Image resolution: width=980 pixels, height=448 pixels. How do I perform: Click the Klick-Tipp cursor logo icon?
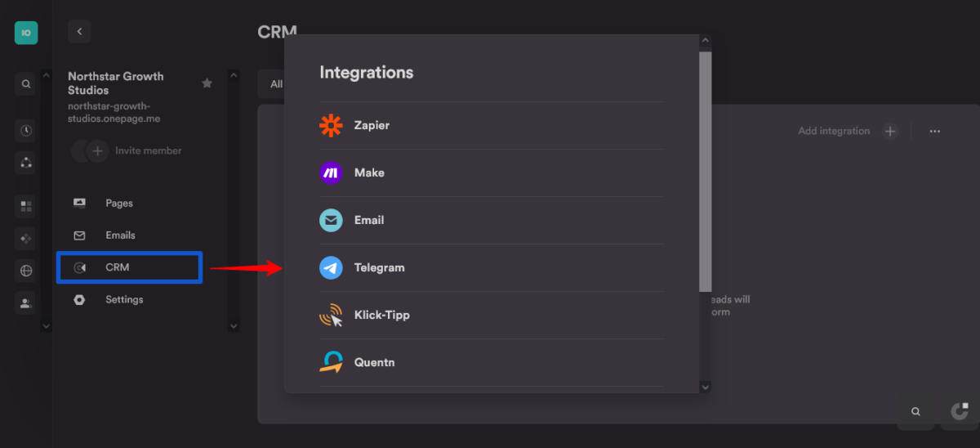[x=331, y=316]
